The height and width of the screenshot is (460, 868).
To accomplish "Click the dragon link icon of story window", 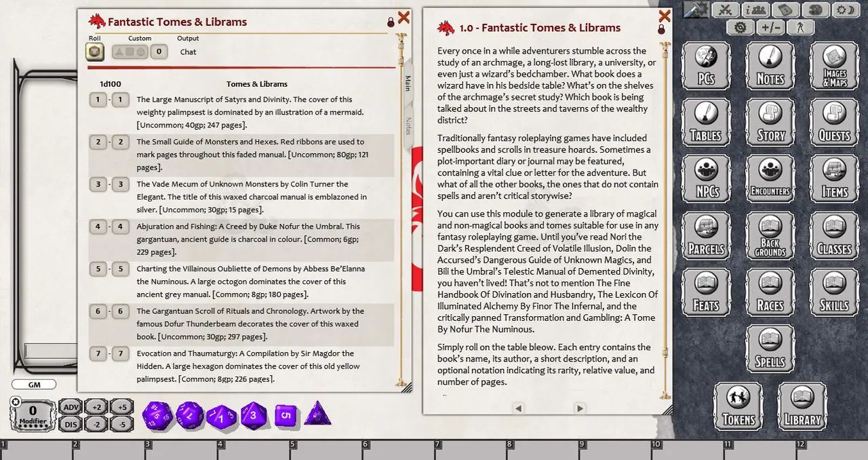I will point(446,28).
